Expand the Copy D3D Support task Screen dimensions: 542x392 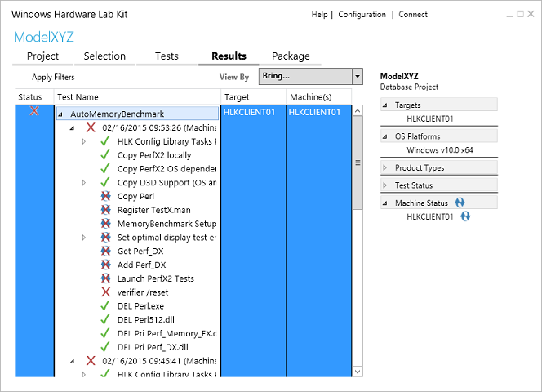tap(83, 182)
